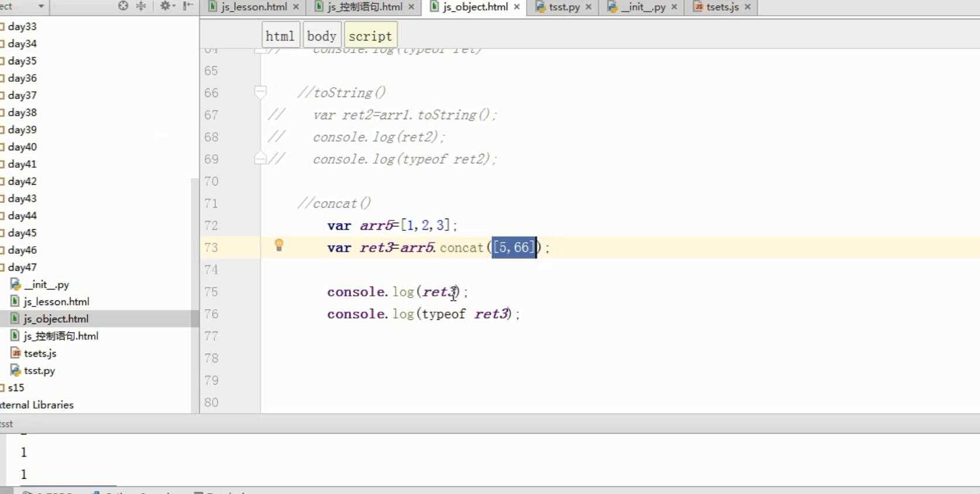Click the Hide project panel icon
Screen dimensions: 980x494
click(x=187, y=6)
